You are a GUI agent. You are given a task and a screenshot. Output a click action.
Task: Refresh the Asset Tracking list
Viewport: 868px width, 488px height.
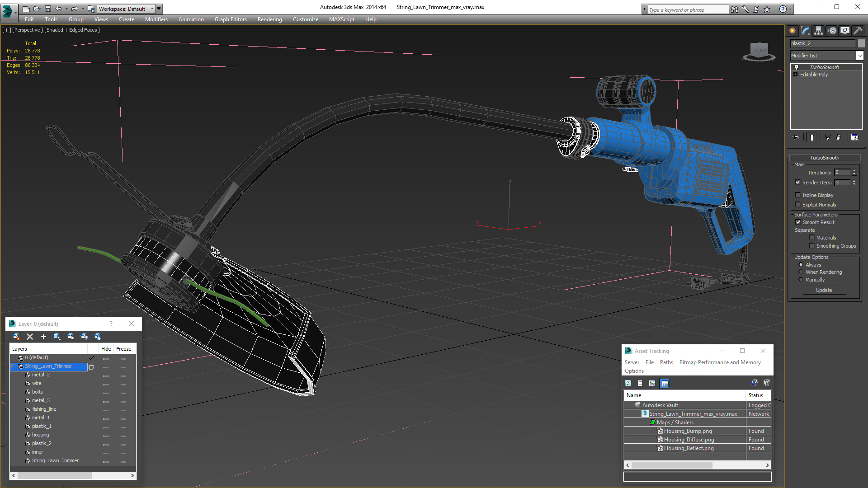(628, 383)
